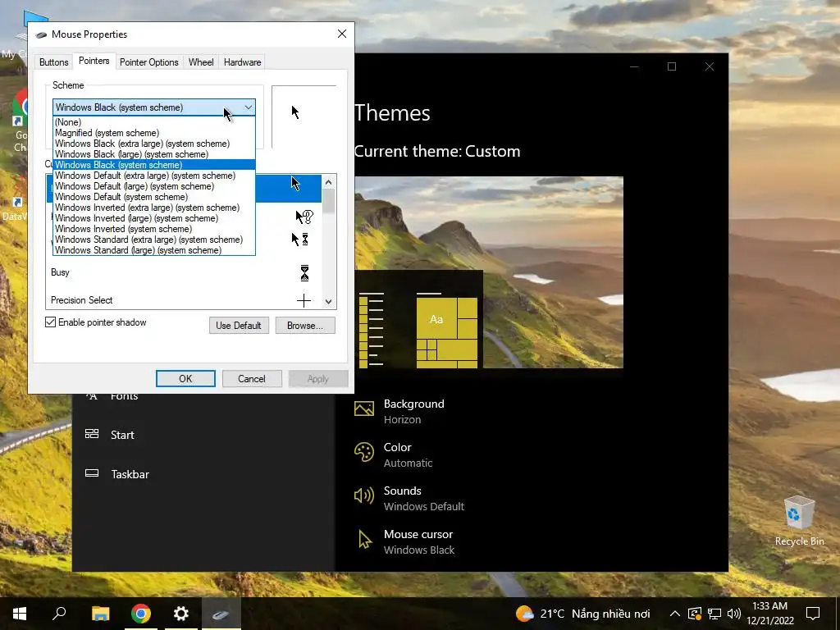Open volume control in system tray
The image size is (840, 630).
point(734,614)
